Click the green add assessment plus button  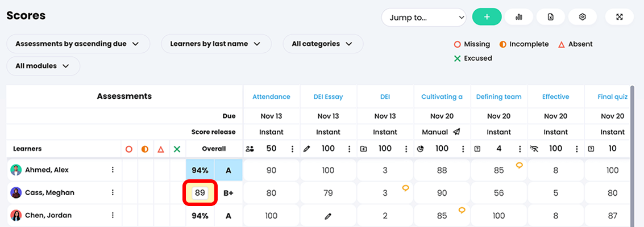click(x=487, y=17)
